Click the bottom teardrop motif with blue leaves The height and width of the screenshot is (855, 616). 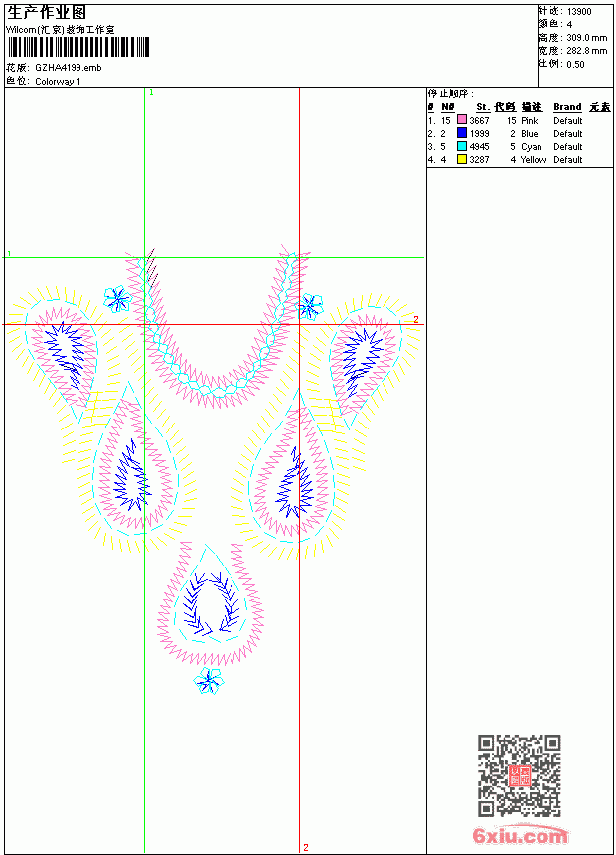pyautogui.click(x=211, y=603)
